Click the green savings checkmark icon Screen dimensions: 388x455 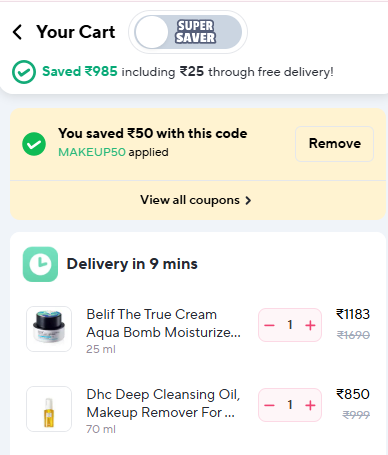24,72
